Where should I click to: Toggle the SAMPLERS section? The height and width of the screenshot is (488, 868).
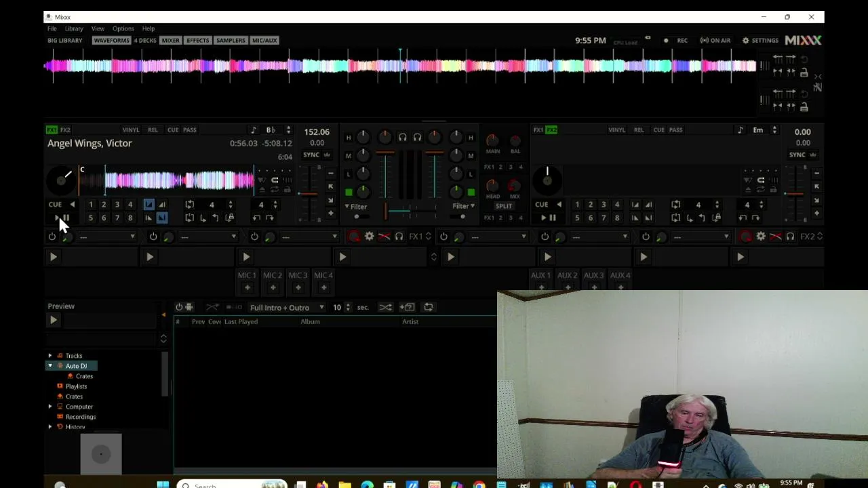(231, 41)
